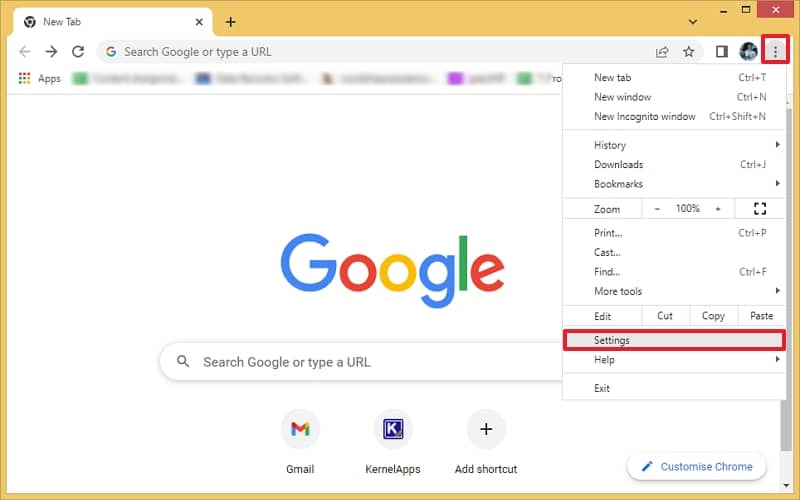Click the forward navigation arrow

51,52
